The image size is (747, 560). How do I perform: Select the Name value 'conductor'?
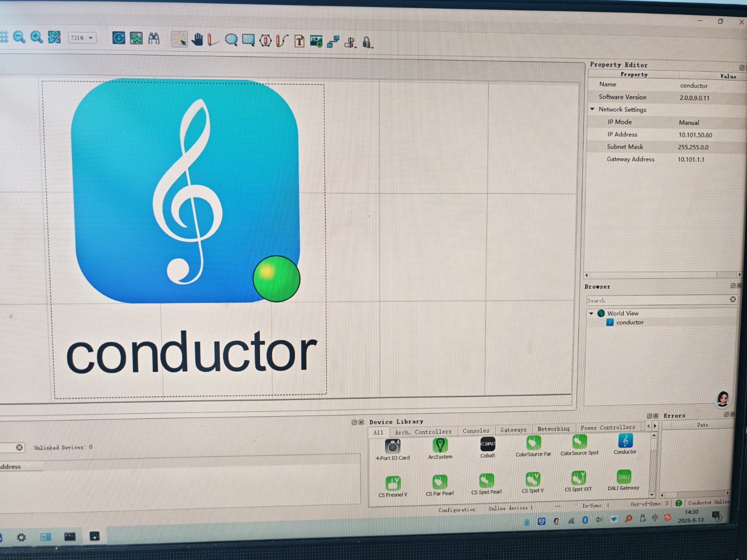coord(694,86)
